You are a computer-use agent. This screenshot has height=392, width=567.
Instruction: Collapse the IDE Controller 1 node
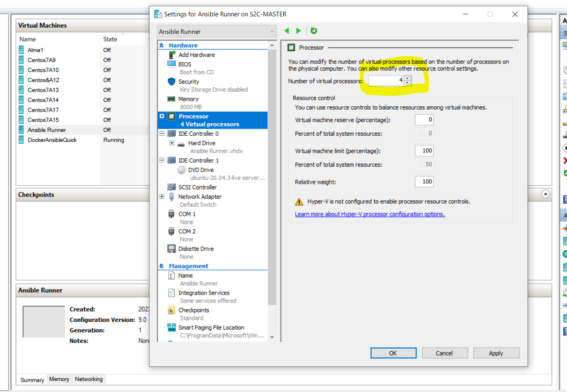[x=162, y=160]
